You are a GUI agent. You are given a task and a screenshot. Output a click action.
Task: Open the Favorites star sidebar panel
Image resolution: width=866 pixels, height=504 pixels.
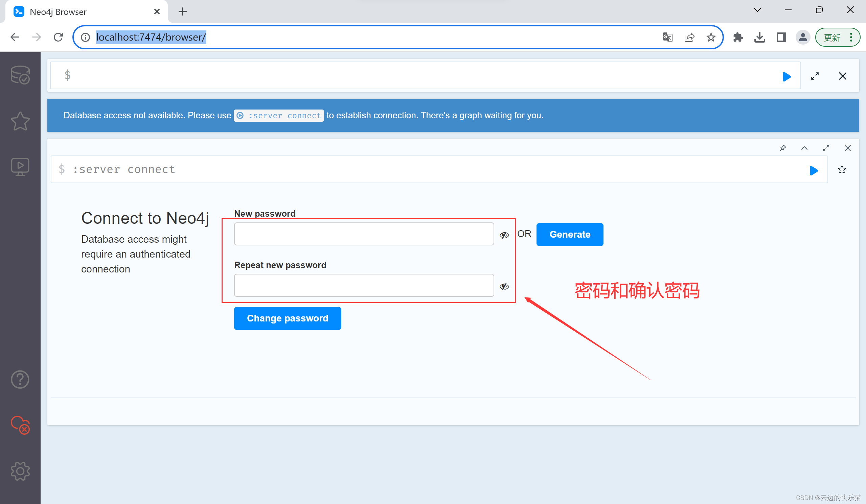(20, 121)
